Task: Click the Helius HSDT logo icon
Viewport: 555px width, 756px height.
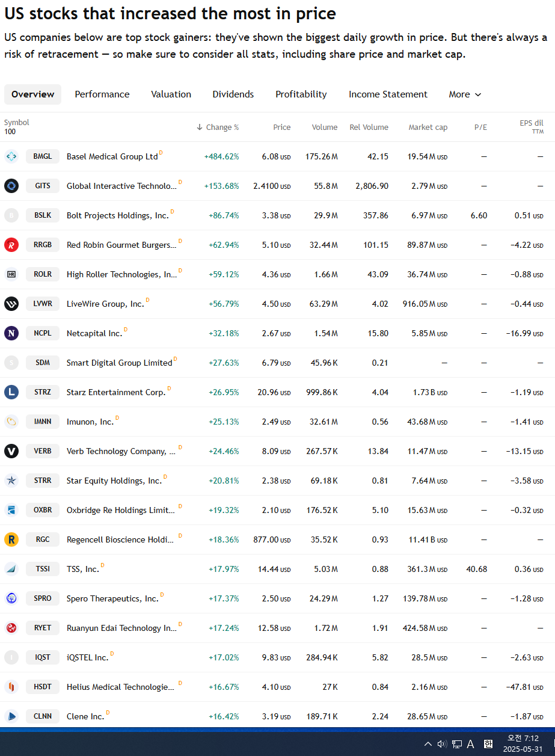Action: [11, 687]
